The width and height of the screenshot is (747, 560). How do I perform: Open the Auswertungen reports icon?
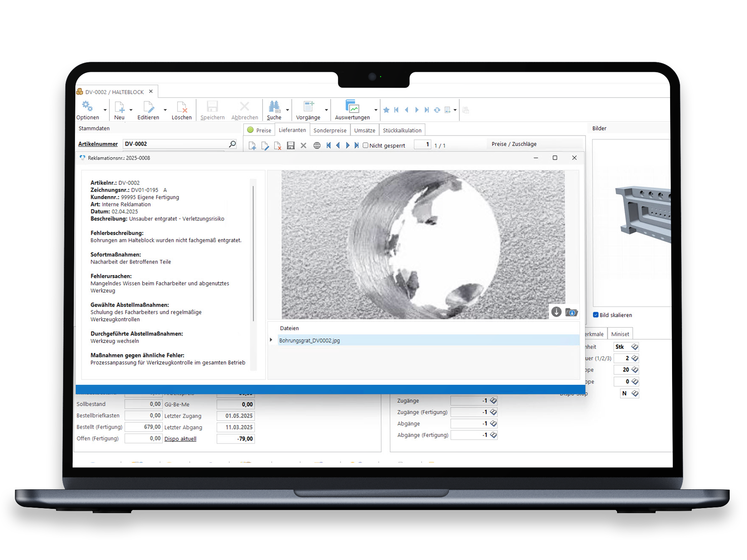(352, 106)
